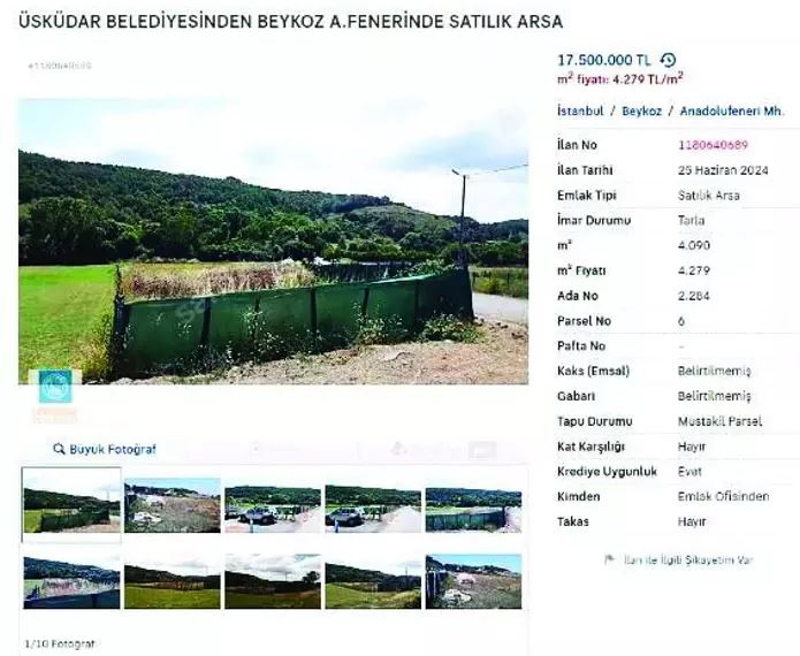
Task: Select the fifth thumbnail in top row
Action: pyautogui.click(x=473, y=508)
